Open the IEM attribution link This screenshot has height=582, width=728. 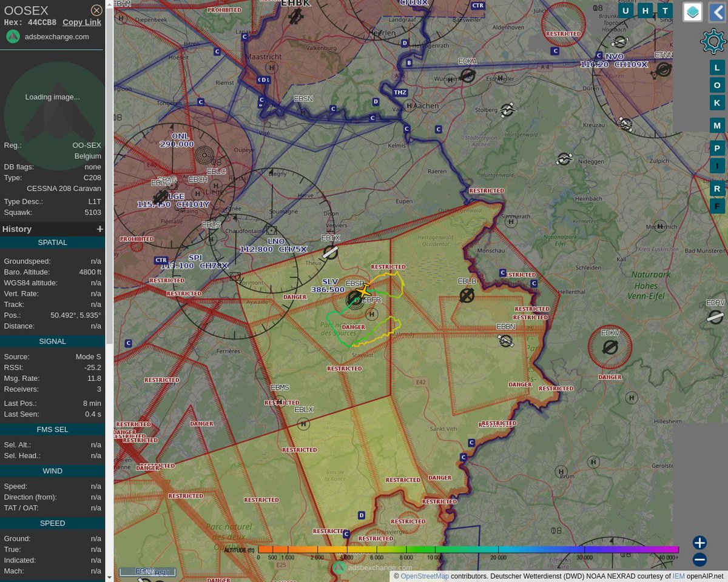click(678, 576)
